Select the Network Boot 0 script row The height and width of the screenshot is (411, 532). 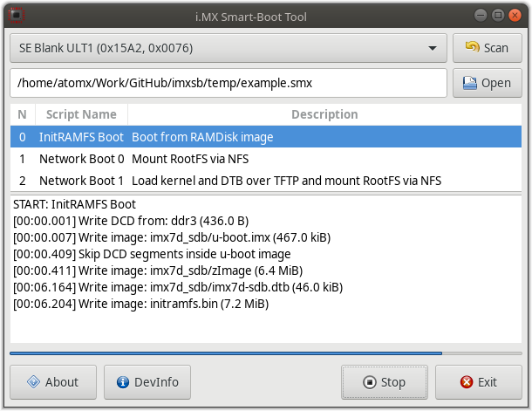pyautogui.click(x=266, y=159)
